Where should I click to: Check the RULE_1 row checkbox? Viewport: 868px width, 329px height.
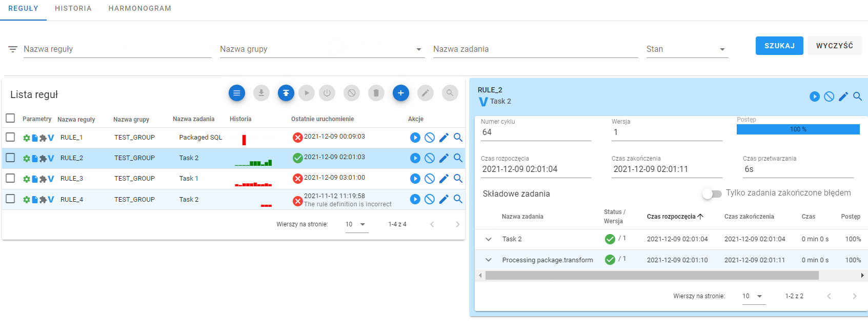(10, 137)
